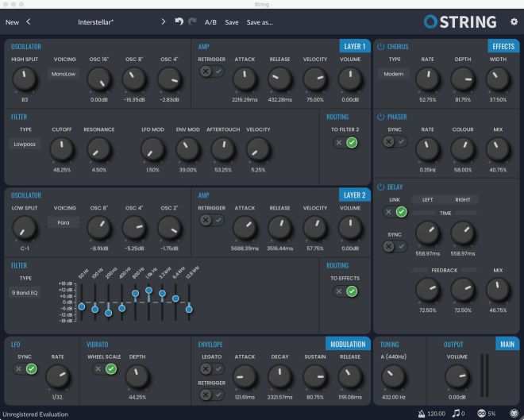Select the MAIN tab
Viewport: 524px width, 420px height.
[x=507, y=344]
